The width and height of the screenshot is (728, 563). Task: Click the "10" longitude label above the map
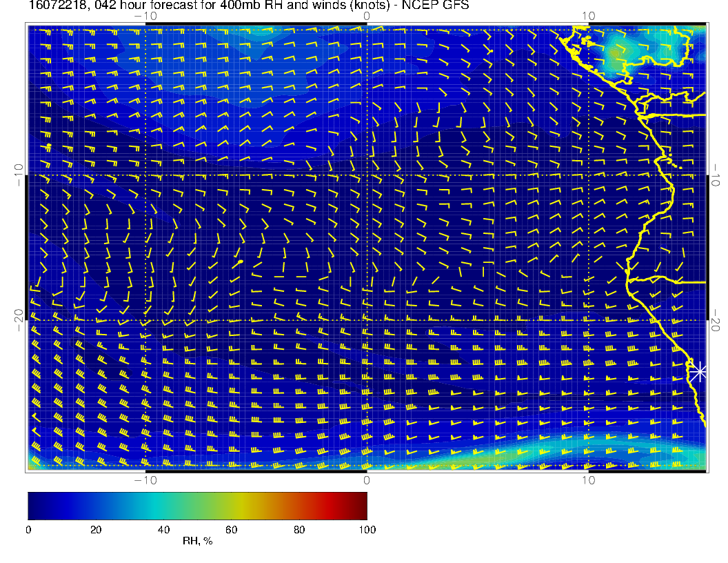pyautogui.click(x=588, y=16)
